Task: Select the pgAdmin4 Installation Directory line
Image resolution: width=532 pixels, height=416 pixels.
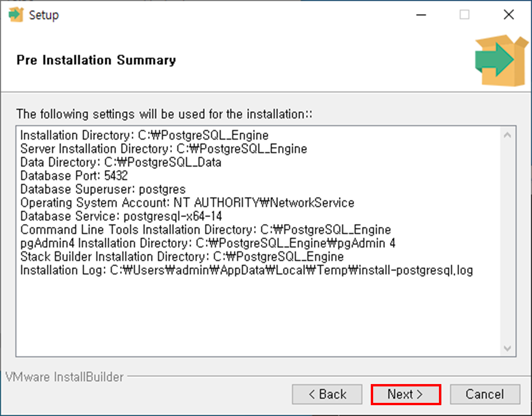Action: coord(209,243)
